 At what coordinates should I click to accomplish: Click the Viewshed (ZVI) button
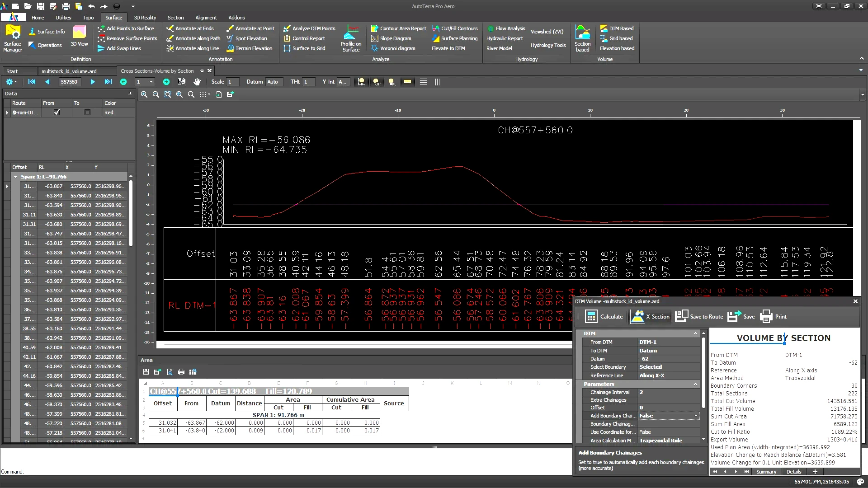[x=547, y=32]
